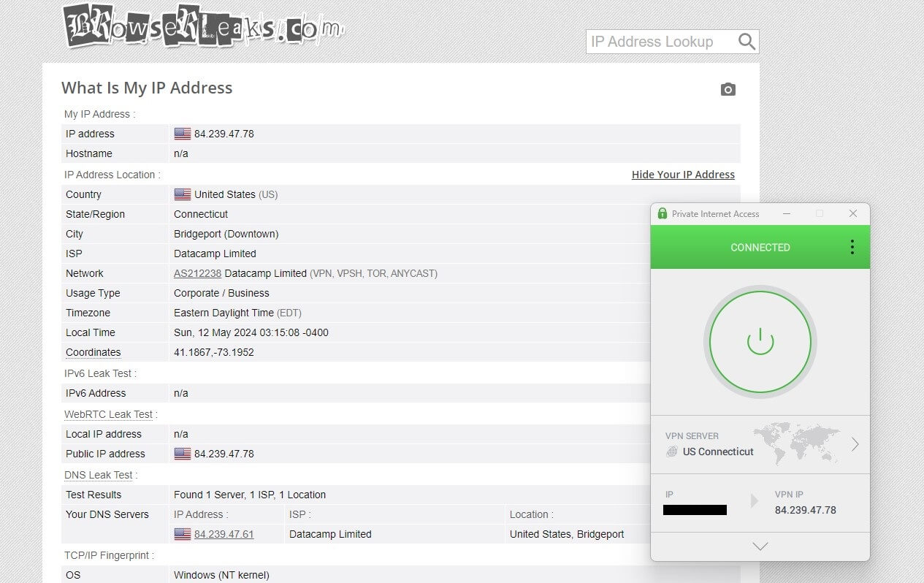This screenshot has width=924, height=583.
Task: Click coordinates value 41.1867,-73.1952
Action: (x=214, y=352)
